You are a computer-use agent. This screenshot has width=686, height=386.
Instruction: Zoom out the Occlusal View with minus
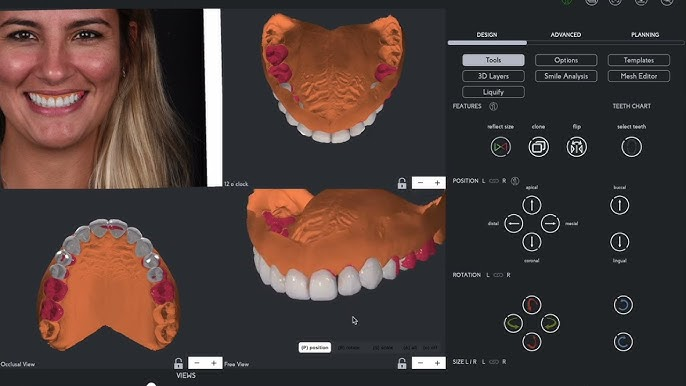(197, 363)
